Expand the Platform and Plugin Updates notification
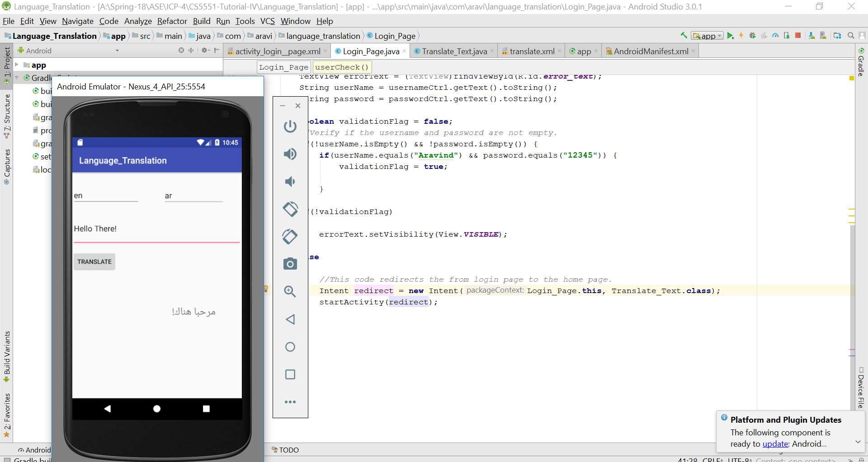Image resolution: width=868 pixels, height=462 pixels. pyautogui.click(x=858, y=442)
